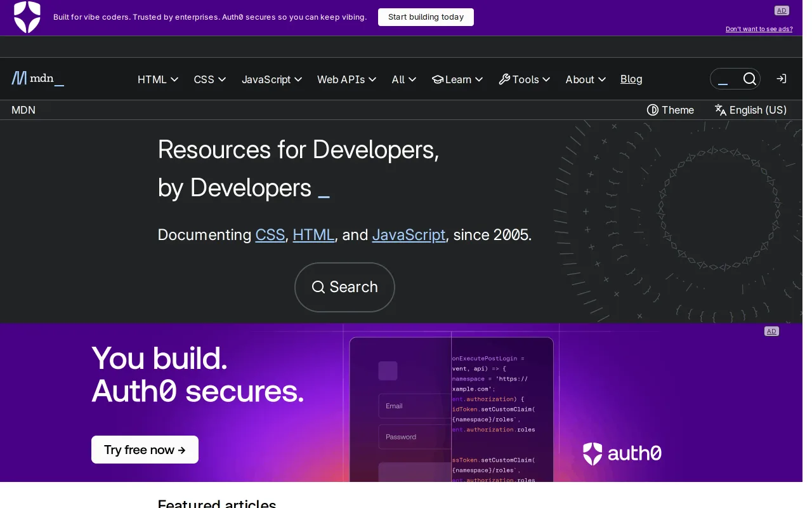This screenshot has width=812, height=508.
Task: Click the Start building today button
Action: pos(426,17)
